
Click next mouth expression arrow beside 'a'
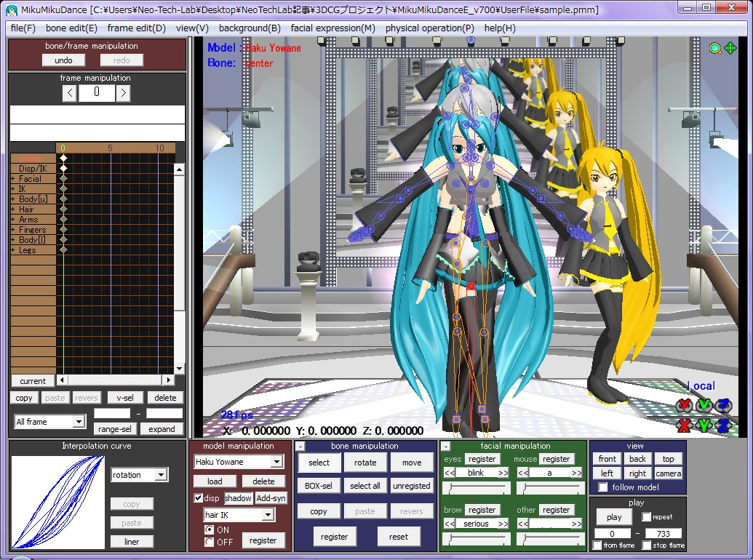coord(576,473)
